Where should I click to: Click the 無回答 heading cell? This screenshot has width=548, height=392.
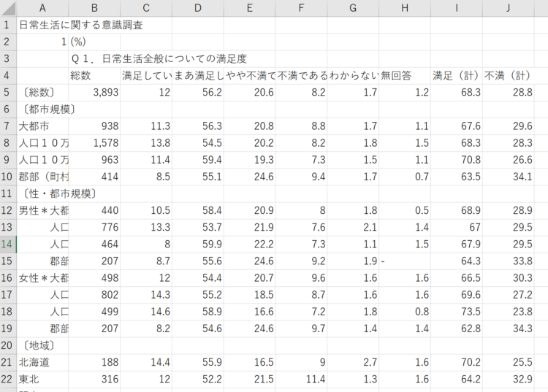tap(396, 75)
